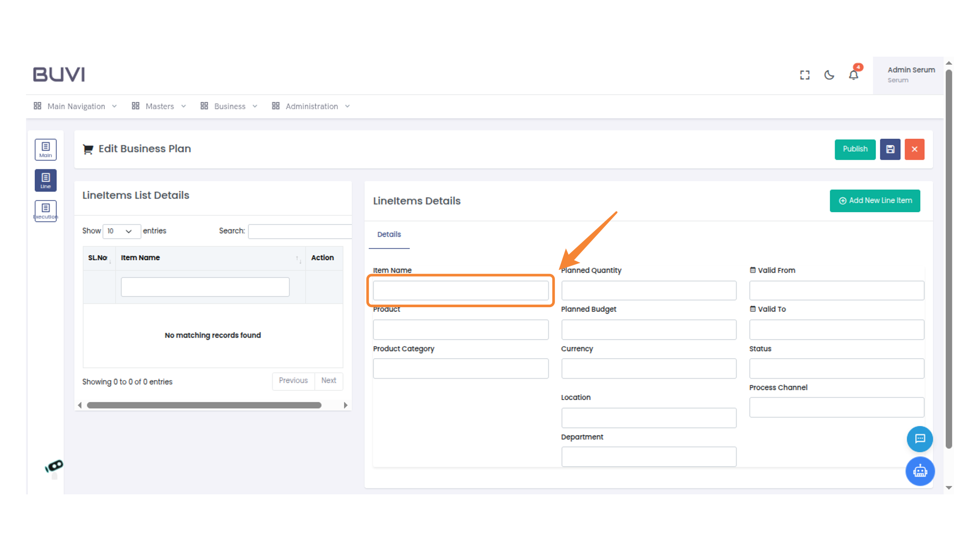This screenshot has width=980, height=551.
Task: Expand the Main Navigation menu
Action: click(x=76, y=106)
